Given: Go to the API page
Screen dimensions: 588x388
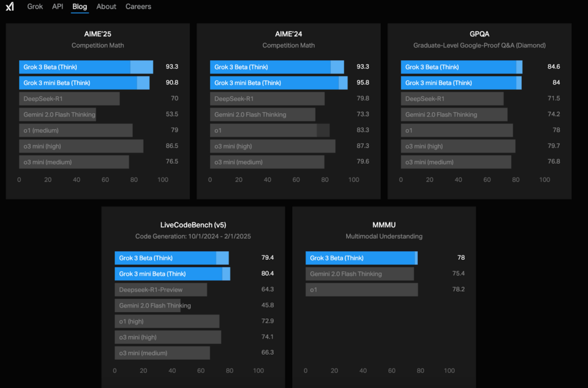Looking at the screenshot, I should pos(57,7).
